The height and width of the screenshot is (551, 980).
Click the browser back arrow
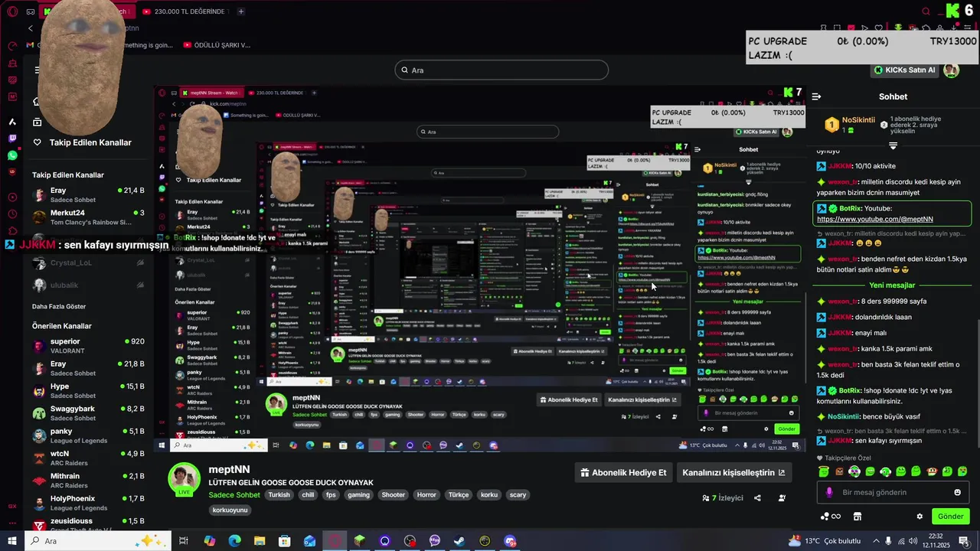[x=31, y=28]
